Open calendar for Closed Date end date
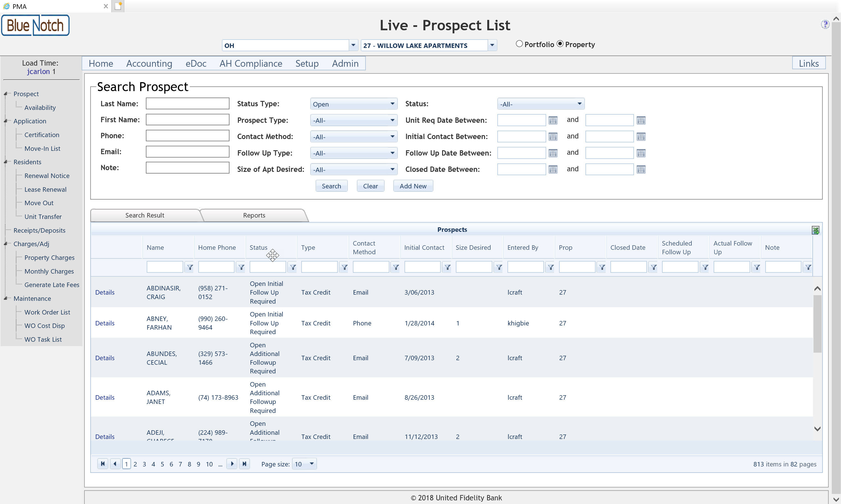This screenshot has height=504, width=841. (x=641, y=170)
